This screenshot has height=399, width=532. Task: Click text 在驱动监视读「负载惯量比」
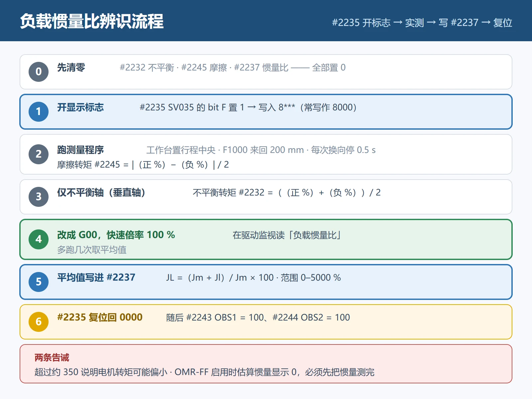(x=287, y=235)
